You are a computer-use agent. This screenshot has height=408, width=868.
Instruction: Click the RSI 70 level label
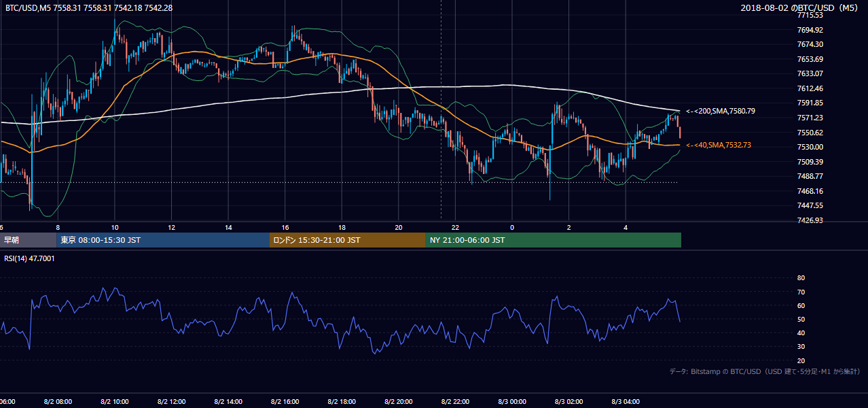click(801, 292)
